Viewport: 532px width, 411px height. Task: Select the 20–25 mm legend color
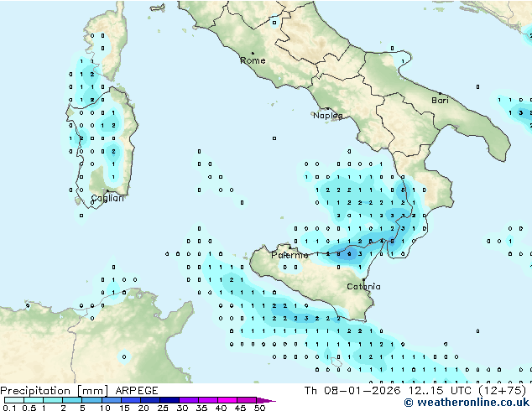(x=149, y=400)
